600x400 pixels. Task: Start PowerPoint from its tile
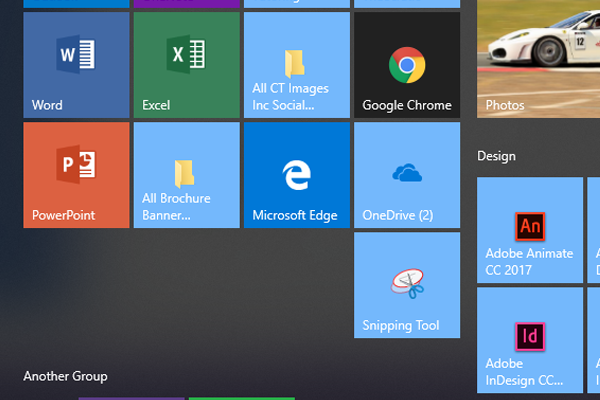coord(77,175)
